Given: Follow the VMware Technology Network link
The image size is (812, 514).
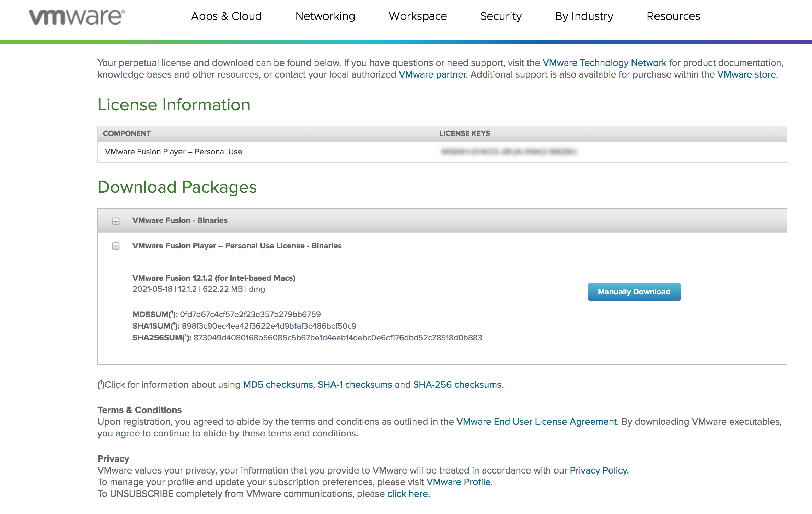Looking at the screenshot, I should [x=604, y=63].
